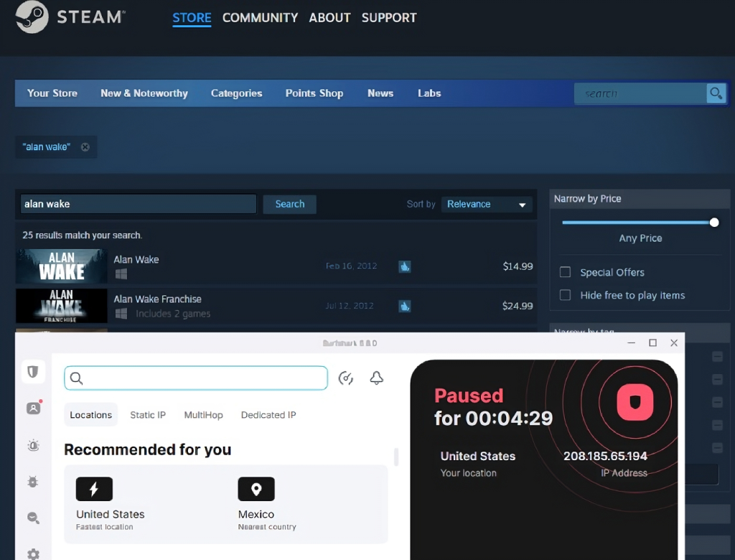The image size is (735, 560).
Task: Open Categories menu
Action: click(237, 93)
